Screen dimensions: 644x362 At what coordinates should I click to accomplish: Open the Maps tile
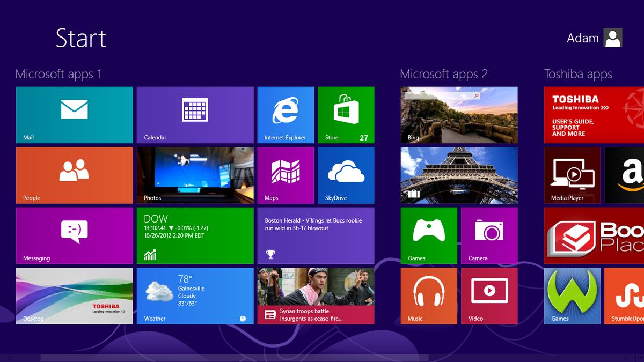286,175
